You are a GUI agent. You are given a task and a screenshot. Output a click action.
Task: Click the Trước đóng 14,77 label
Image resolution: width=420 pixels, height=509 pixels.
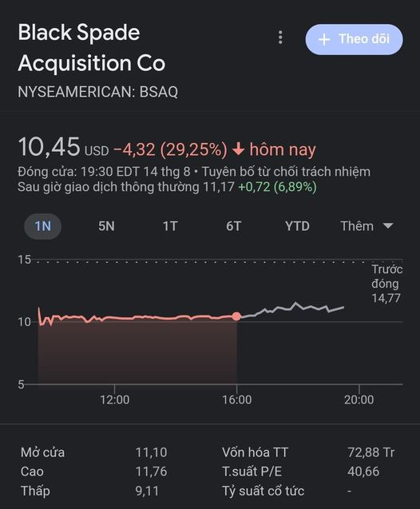[x=387, y=284]
